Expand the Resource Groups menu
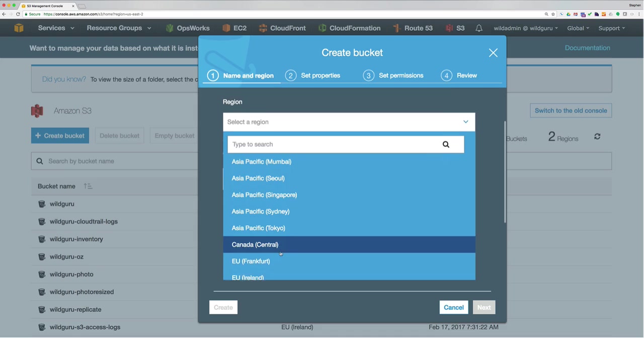This screenshot has width=644, height=362. pyautogui.click(x=119, y=28)
